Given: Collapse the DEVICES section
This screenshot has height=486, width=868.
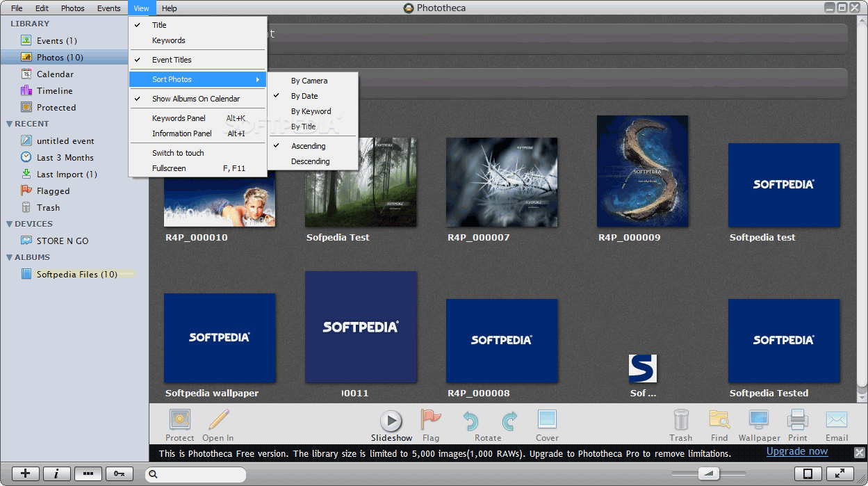Looking at the screenshot, I should point(10,224).
